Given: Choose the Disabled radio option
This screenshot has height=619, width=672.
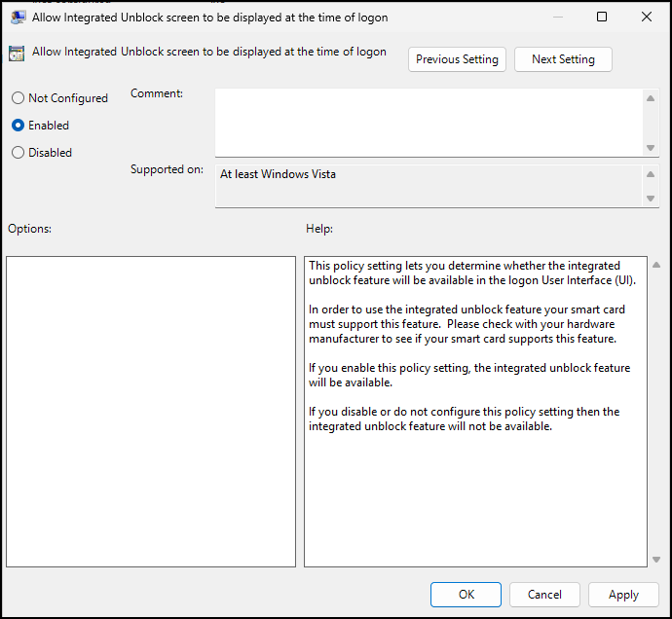Looking at the screenshot, I should (x=18, y=153).
